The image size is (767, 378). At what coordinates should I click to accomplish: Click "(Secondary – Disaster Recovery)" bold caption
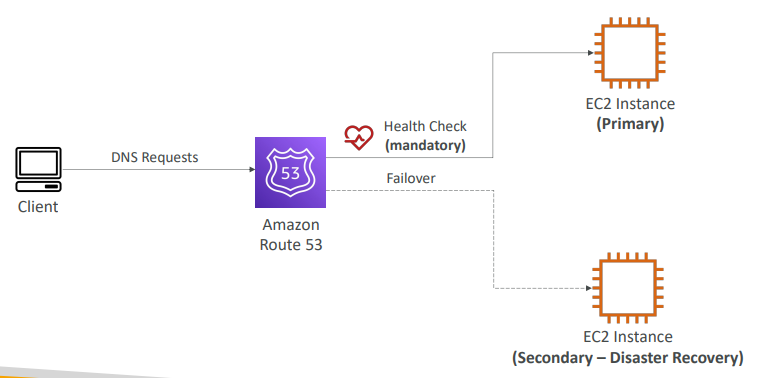tap(628, 357)
